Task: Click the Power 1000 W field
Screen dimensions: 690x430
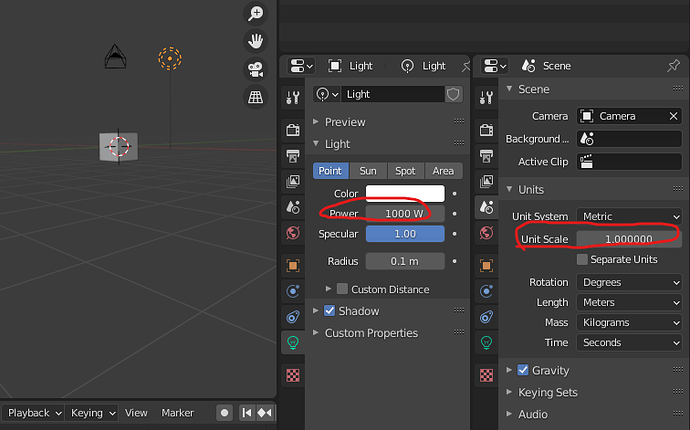Action: pyautogui.click(x=405, y=214)
